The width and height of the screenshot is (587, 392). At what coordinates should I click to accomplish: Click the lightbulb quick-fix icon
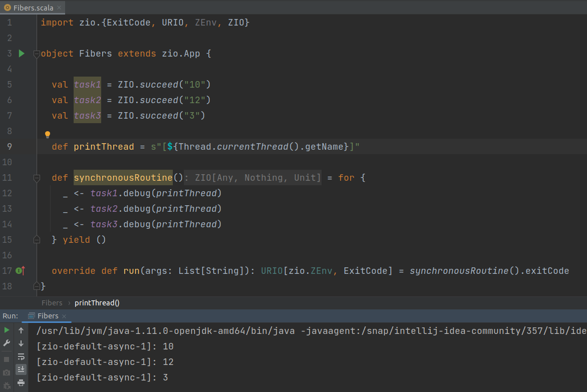pos(48,134)
